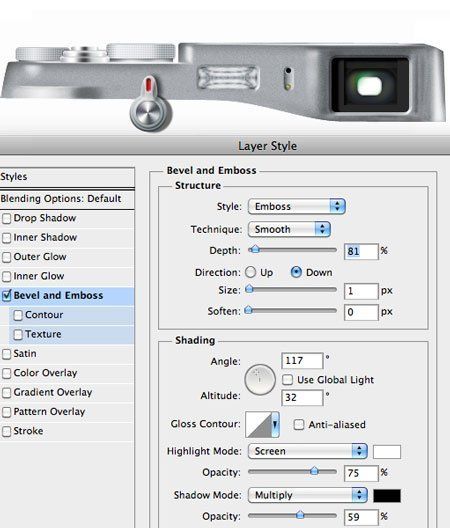This screenshot has height=528, width=450.
Task: Click the Gloss Contour curve thumbnail
Action: click(x=258, y=424)
